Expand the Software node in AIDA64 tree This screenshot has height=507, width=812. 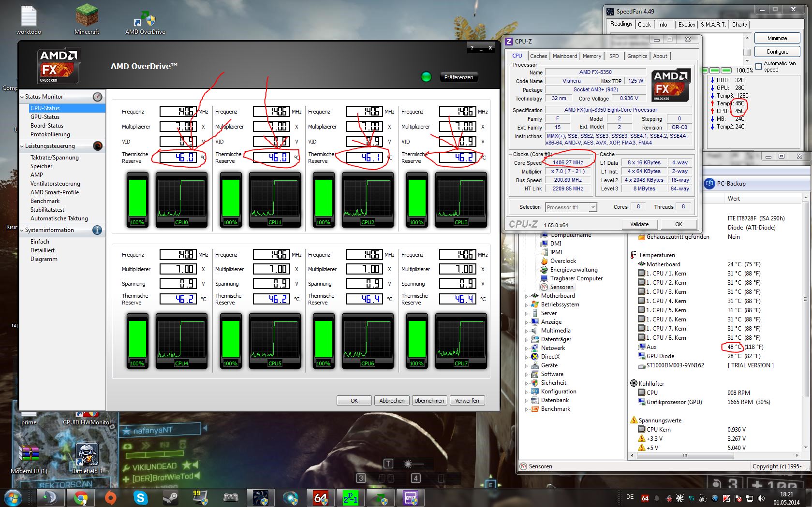[527, 374]
